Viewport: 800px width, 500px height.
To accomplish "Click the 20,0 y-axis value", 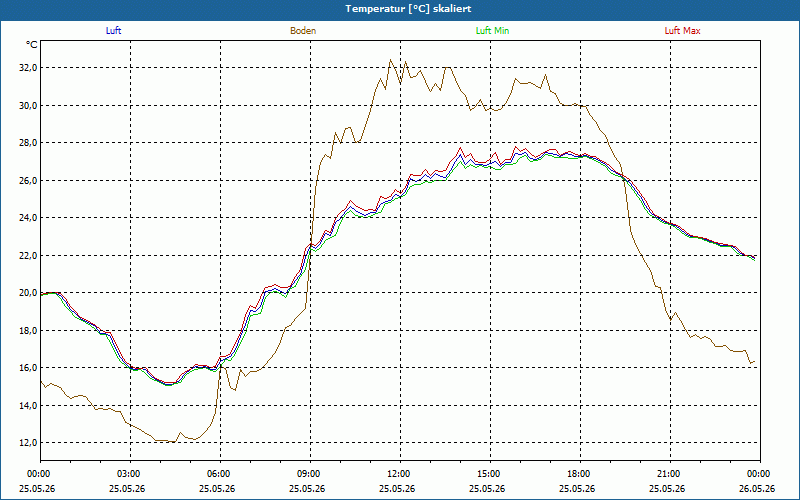I will click(x=28, y=293).
